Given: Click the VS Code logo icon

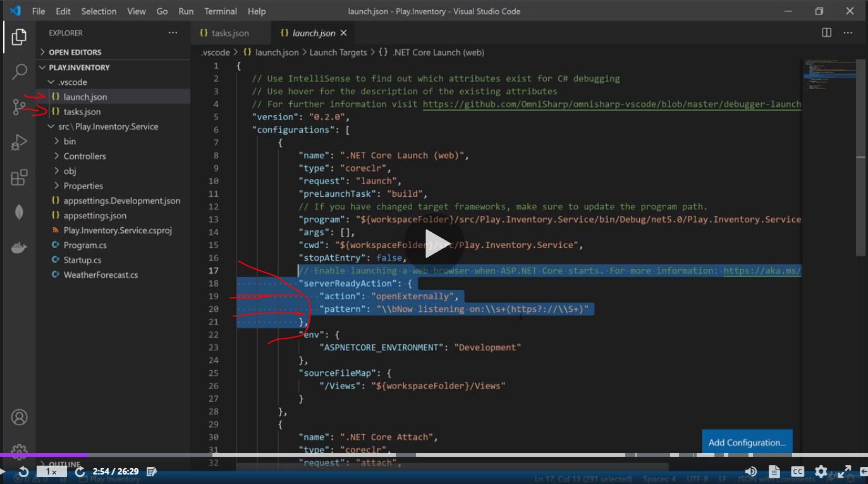Looking at the screenshot, I should (15, 11).
